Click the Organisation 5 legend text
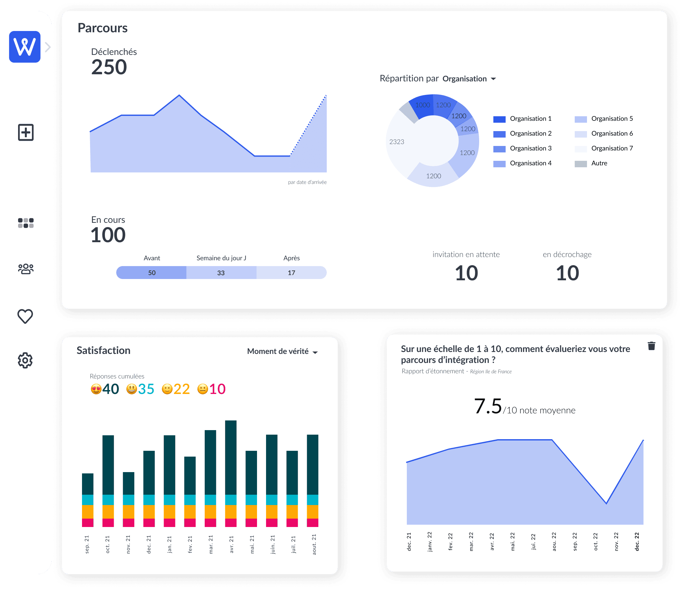 pos(612,119)
